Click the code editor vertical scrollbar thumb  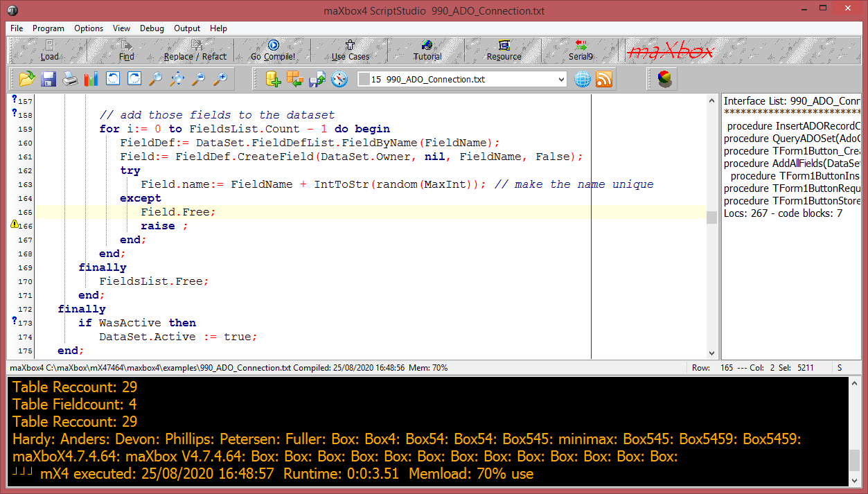pyautogui.click(x=711, y=218)
